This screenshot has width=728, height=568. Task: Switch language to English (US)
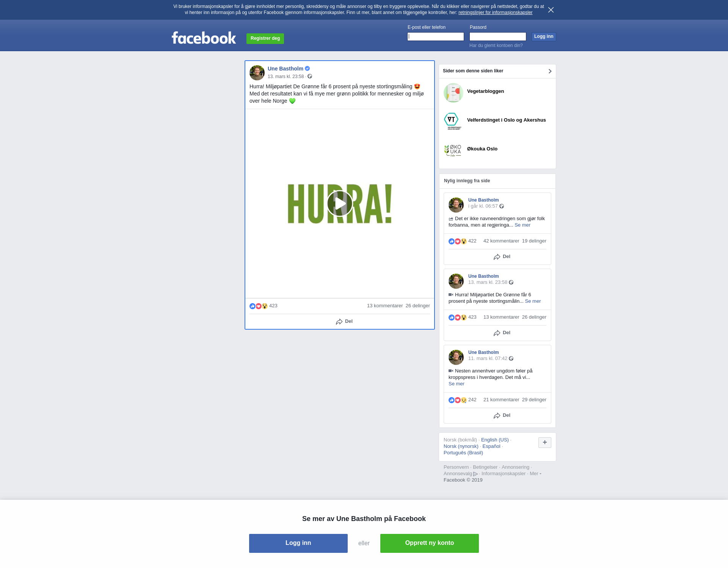point(495,440)
